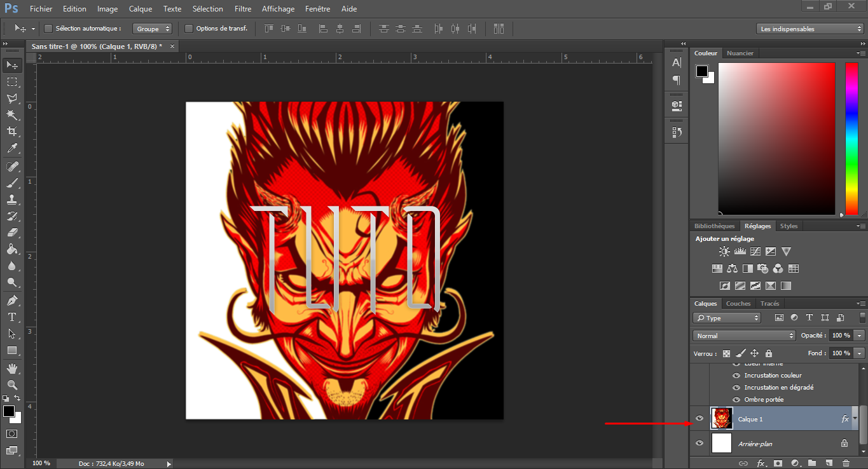The width and height of the screenshot is (868, 469).
Task: Enable the Options de transf. checkbox
Action: point(189,29)
